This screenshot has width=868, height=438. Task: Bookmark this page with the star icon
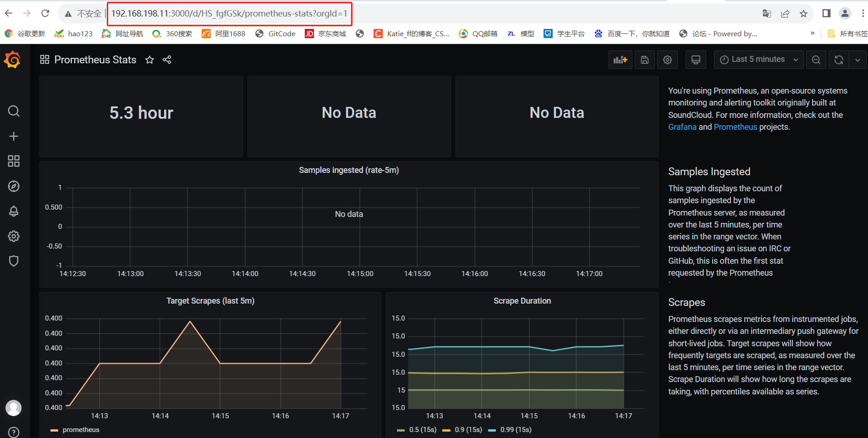tap(803, 14)
